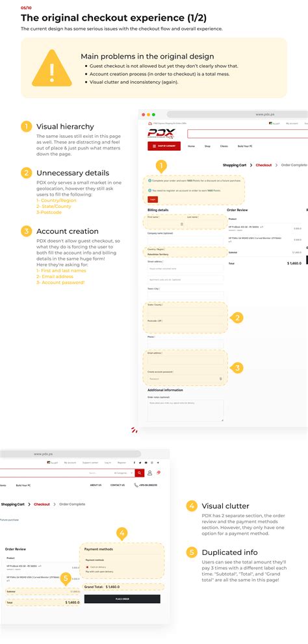
Task: Click the Facebook icon in the top bar
Action: click(x=135, y=463)
